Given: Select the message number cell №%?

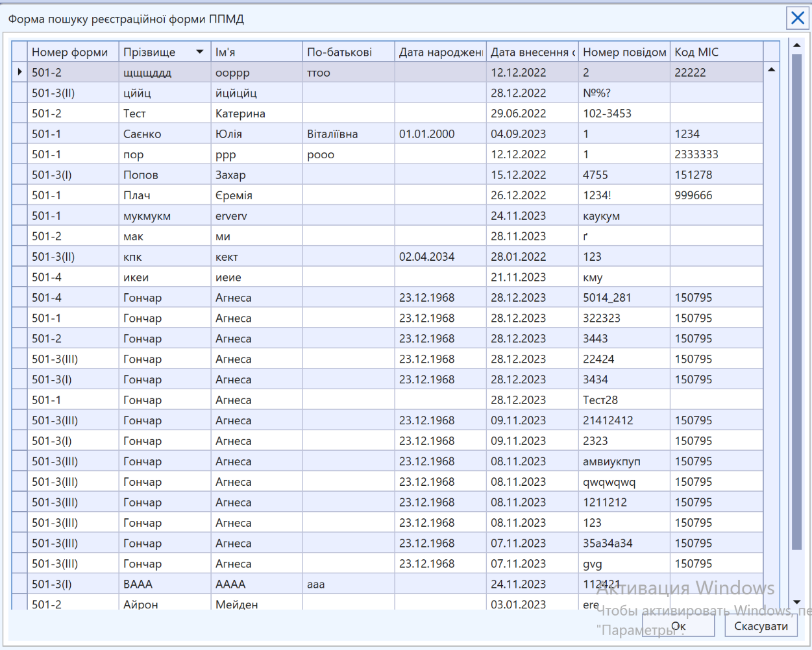Looking at the screenshot, I should pos(624,93).
